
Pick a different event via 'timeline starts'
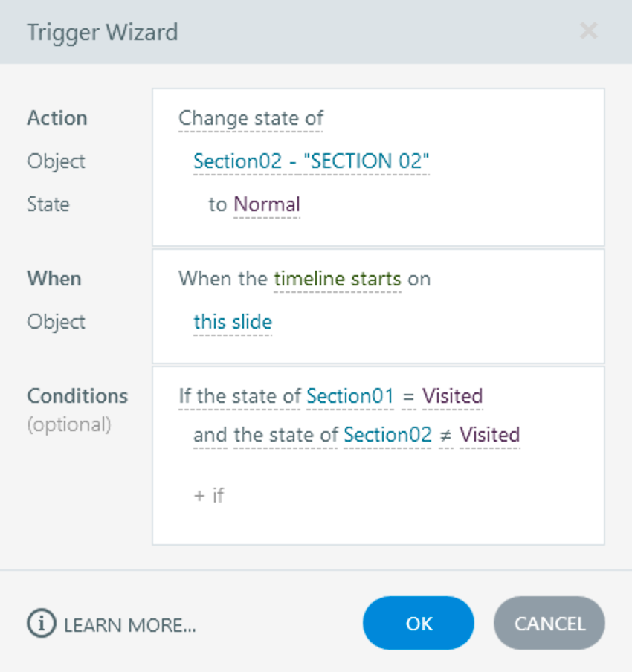tap(338, 280)
